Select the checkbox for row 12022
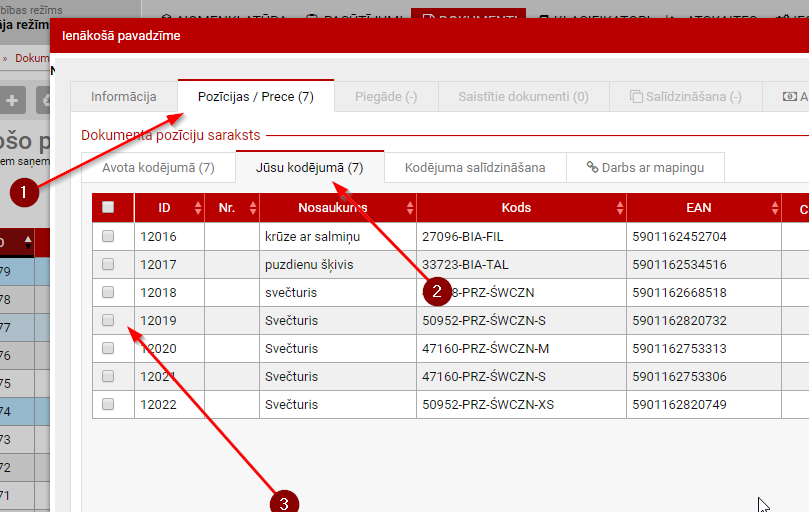809x512 pixels. click(x=108, y=404)
